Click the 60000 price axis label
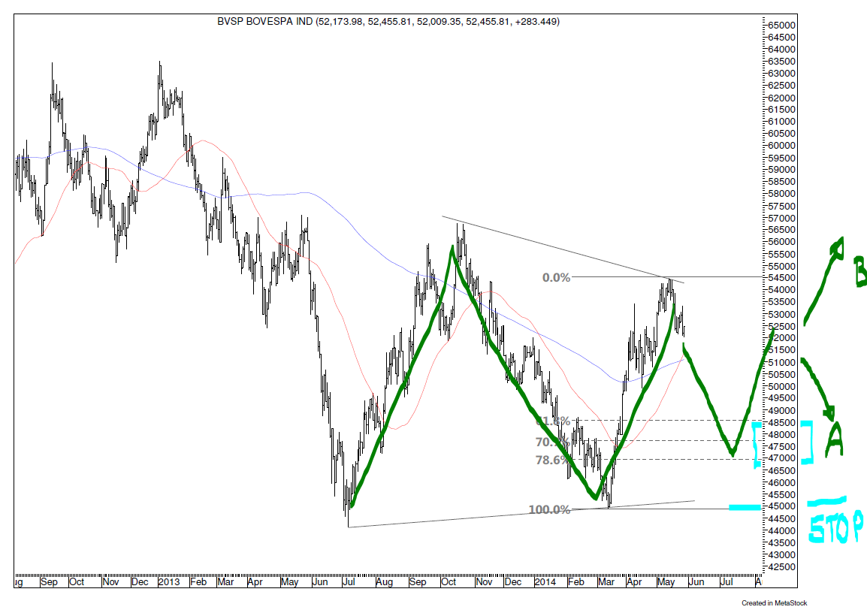Screen dimensions: 867x616 [782, 146]
